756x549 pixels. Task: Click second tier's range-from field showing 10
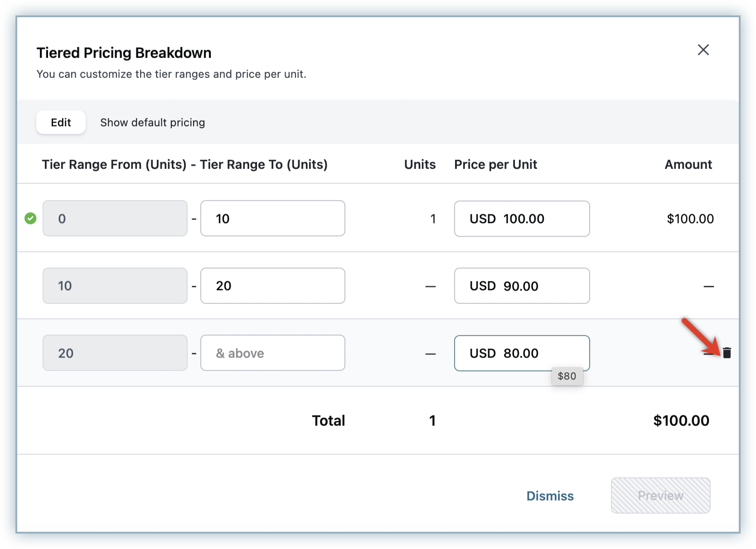click(115, 286)
